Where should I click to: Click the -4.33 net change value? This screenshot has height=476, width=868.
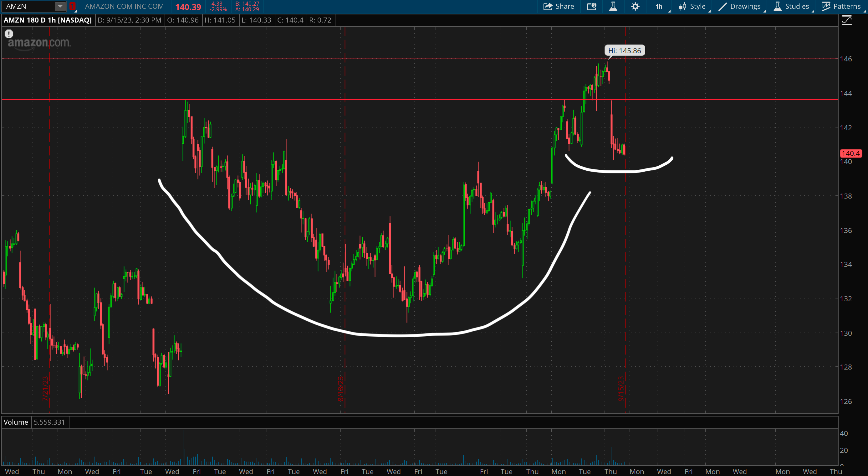pyautogui.click(x=216, y=4)
